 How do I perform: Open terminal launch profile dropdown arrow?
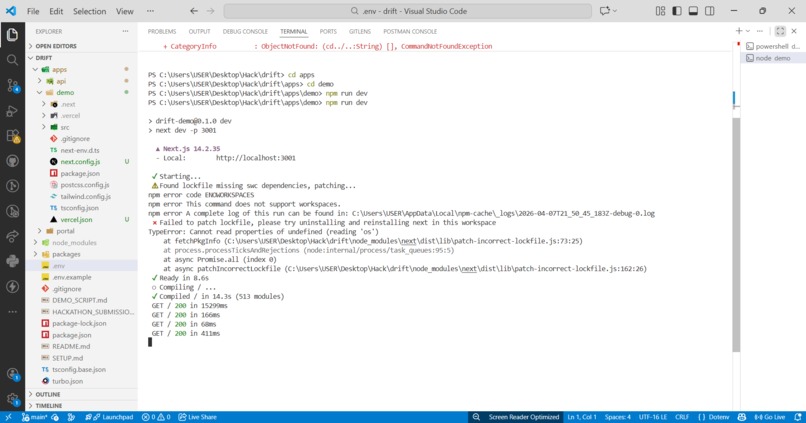point(748,31)
